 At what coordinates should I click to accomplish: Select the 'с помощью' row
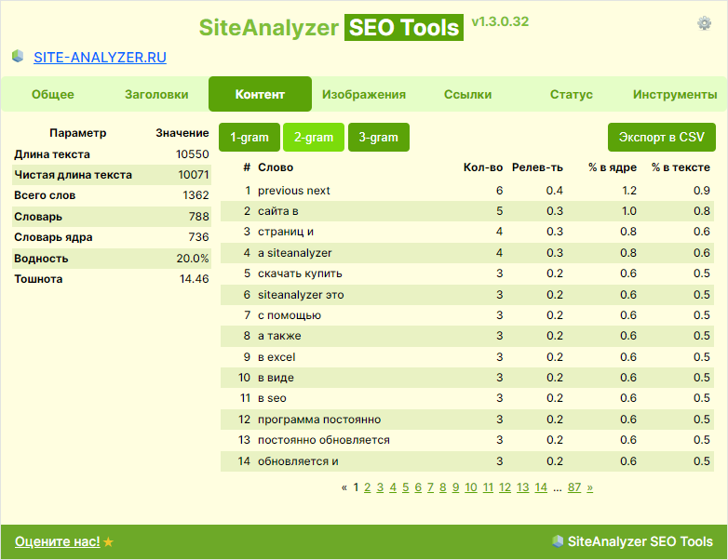coord(467,315)
